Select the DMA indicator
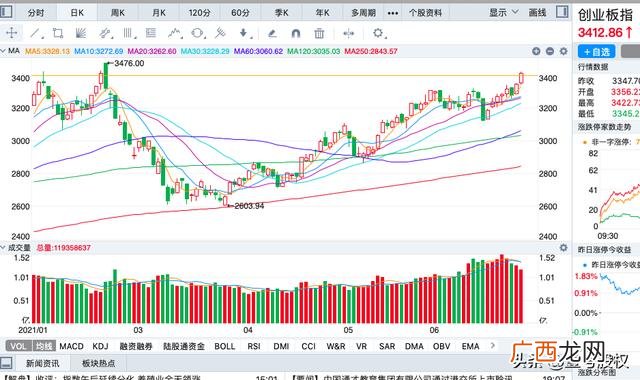The height and width of the screenshot is (380, 640). click(414, 346)
